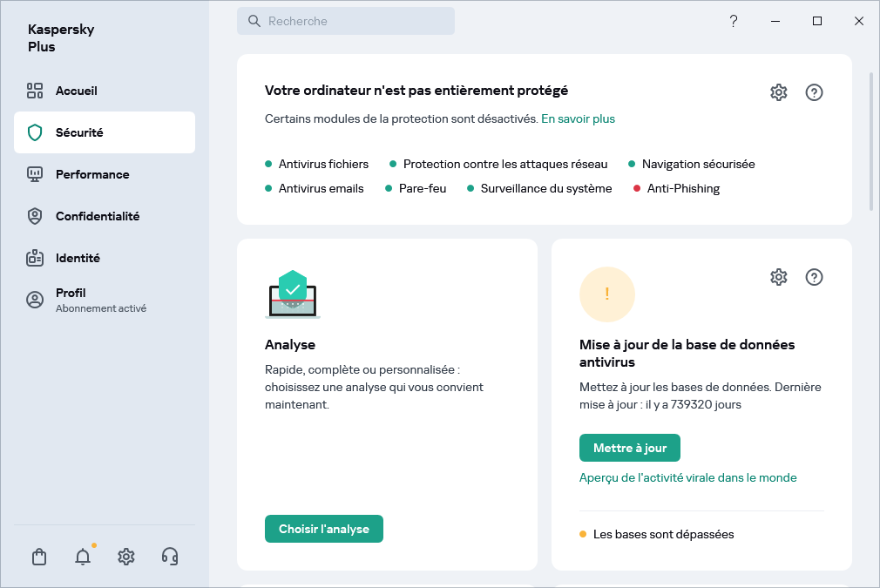The image size is (880, 588).
Task: Select the Sécurité navigation item
Action: tap(80, 132)
